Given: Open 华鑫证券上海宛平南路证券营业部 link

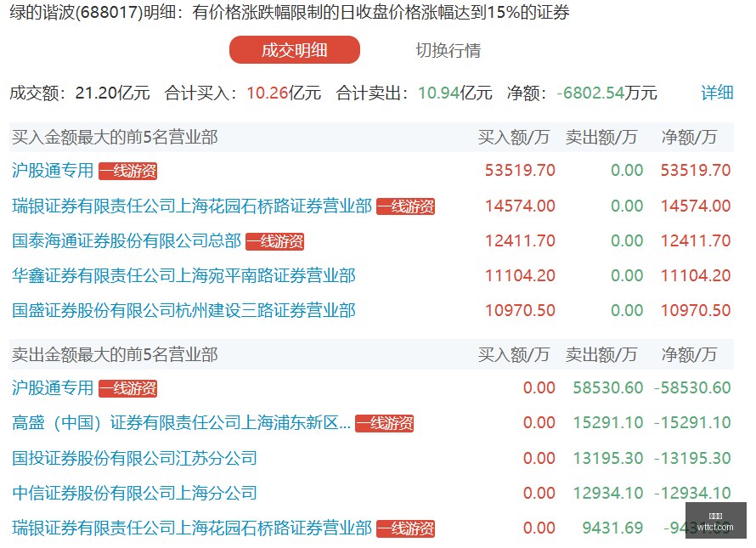Looking at the screenshot, I should tap(183, 275).
